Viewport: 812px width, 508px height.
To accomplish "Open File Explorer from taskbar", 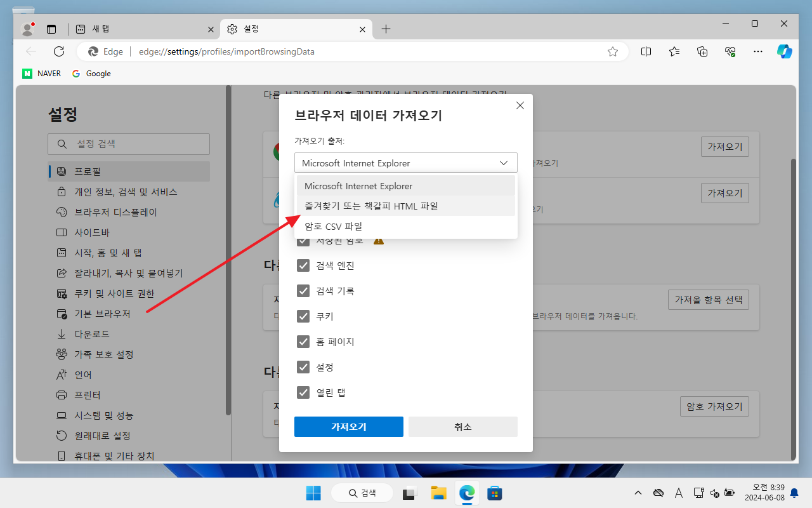I will (438, 493).
